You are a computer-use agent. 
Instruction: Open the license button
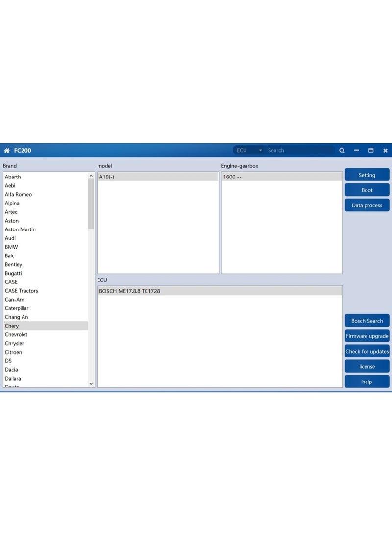pyautogui.click(x=367, y=367)
